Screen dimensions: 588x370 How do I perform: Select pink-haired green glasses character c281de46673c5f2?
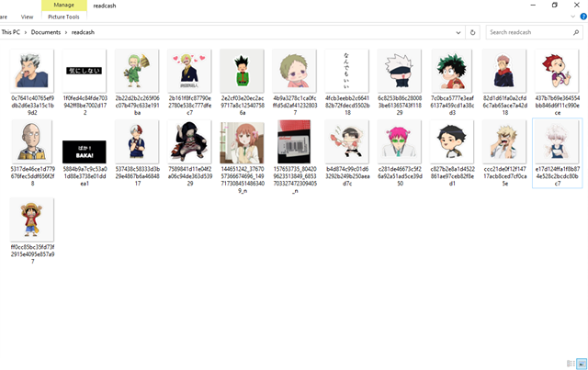coord(400,141)
